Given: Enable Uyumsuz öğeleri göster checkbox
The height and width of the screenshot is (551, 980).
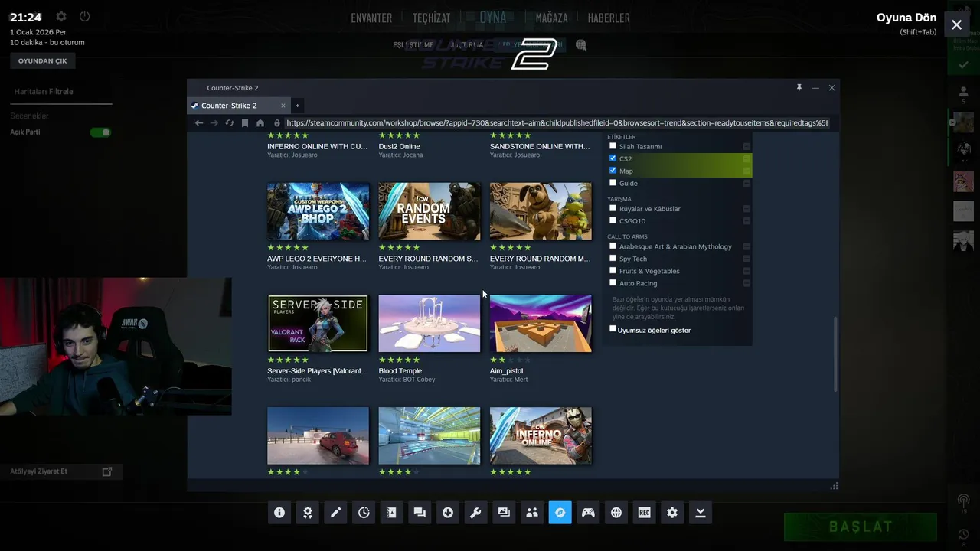Looking at the screenshot, I should tap(612, 329).
